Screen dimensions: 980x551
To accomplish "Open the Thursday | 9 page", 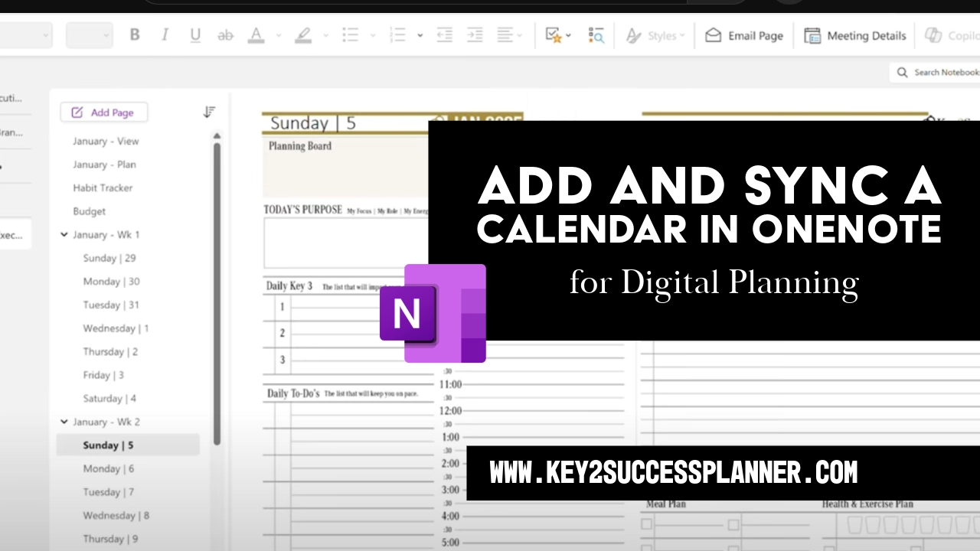I will [110, 539].
